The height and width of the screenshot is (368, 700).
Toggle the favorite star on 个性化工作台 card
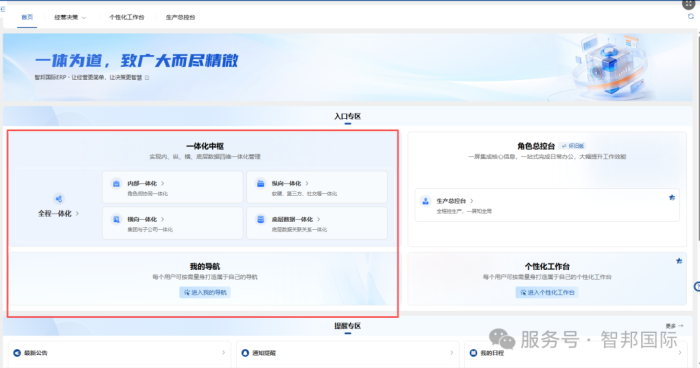679,261
